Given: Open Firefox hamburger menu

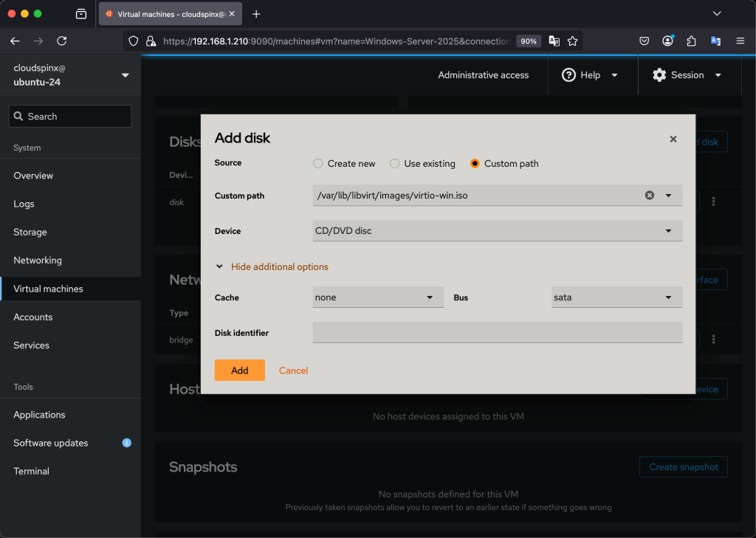Looking at the screenshot, I should tap(740, 41).
